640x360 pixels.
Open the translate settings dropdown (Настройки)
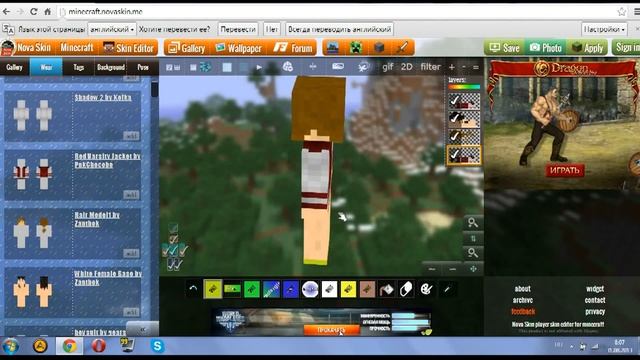pyautogui.click(x=604, y=29)
